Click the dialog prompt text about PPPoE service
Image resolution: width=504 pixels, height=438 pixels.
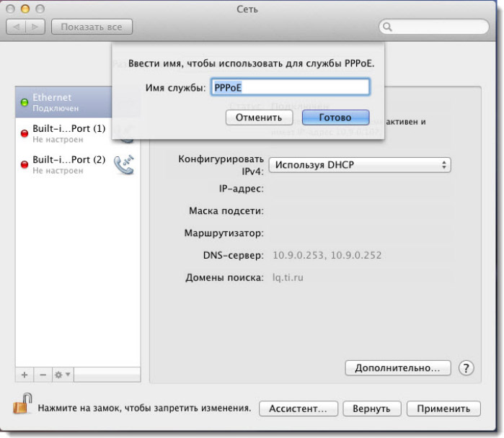(252, 63)
